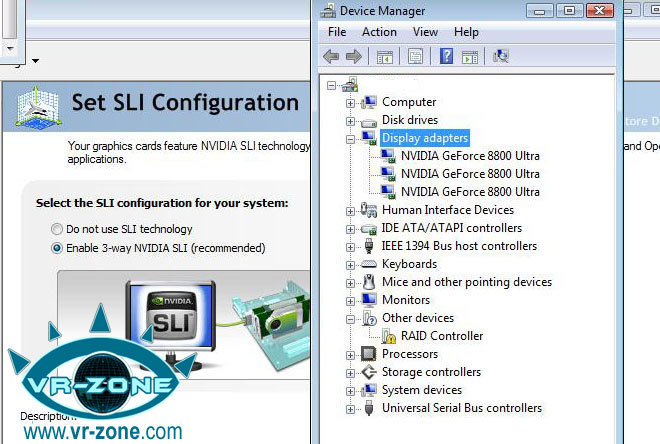660x444 pixels.
Task: Select the Human Interface Devices item
Action: point(447,210)
